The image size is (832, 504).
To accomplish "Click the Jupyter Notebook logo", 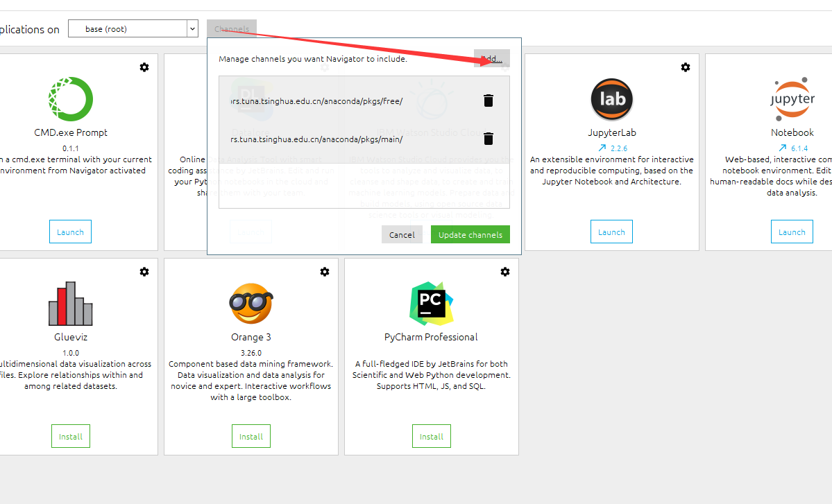I will point(792,99).
